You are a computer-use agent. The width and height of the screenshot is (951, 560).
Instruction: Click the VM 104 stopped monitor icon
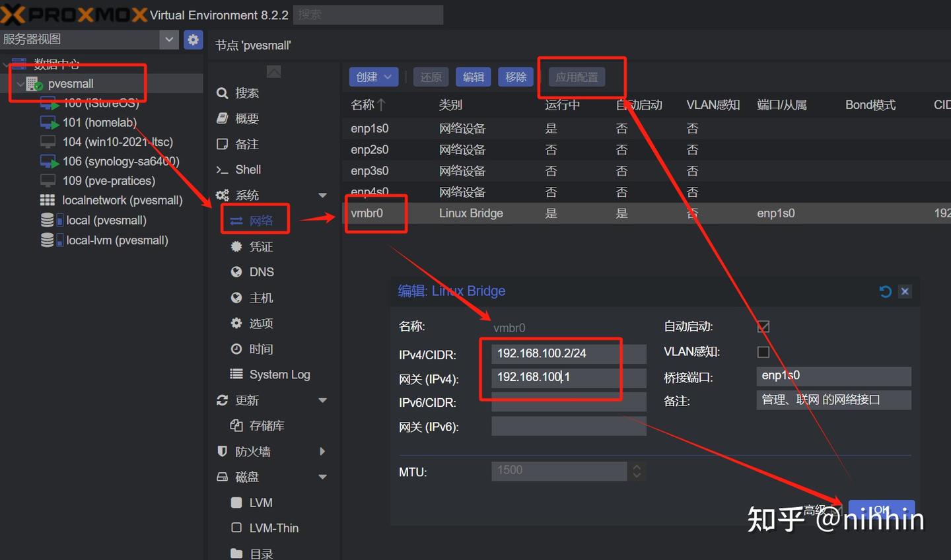pyautogui.click(x=48, y=142)
